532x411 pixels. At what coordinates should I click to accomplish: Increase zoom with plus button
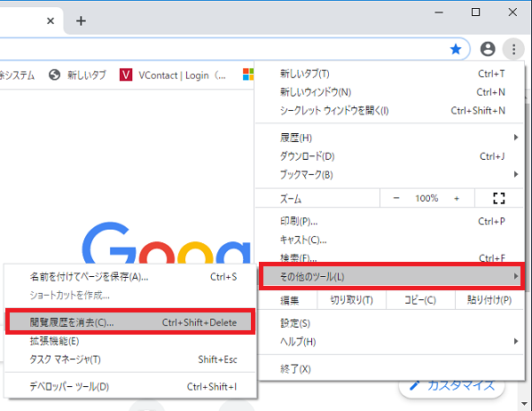point(457,198)
